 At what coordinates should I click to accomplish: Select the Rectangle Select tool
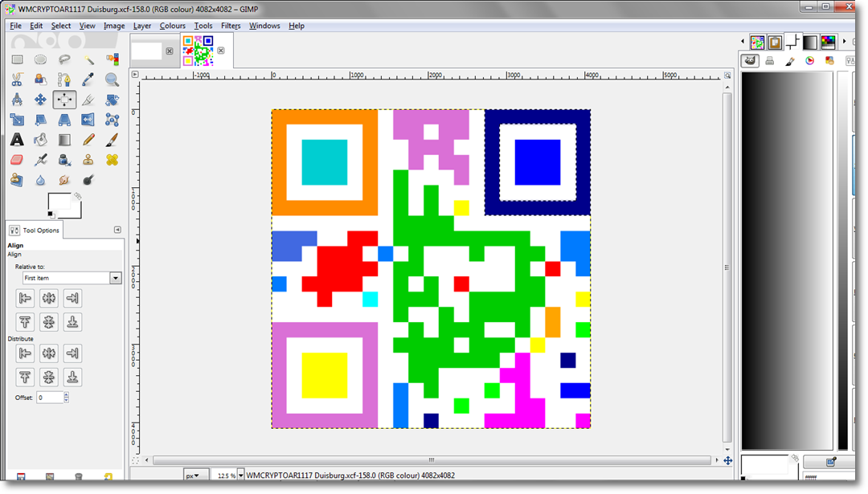17,59
